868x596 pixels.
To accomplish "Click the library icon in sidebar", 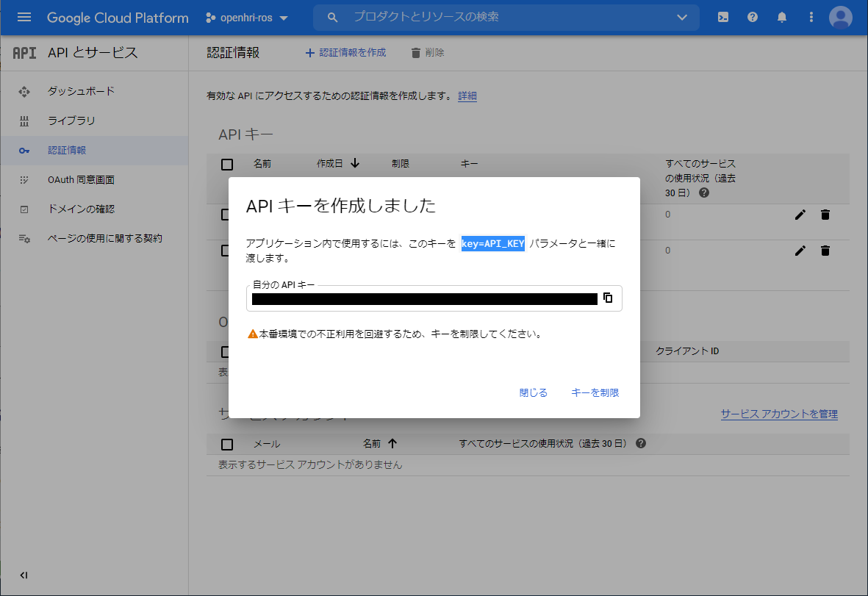I will [24, 121].
